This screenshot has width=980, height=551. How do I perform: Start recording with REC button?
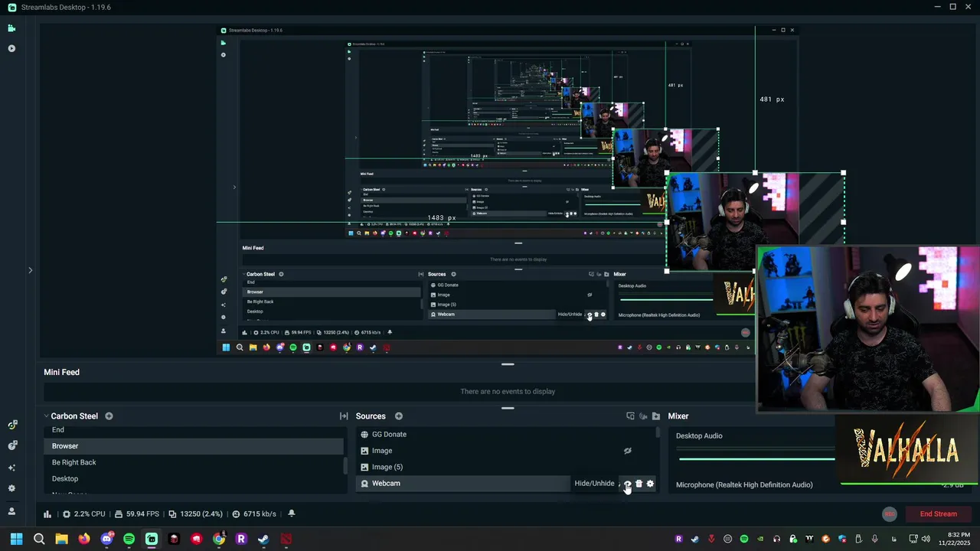click(x=889, y=514)
